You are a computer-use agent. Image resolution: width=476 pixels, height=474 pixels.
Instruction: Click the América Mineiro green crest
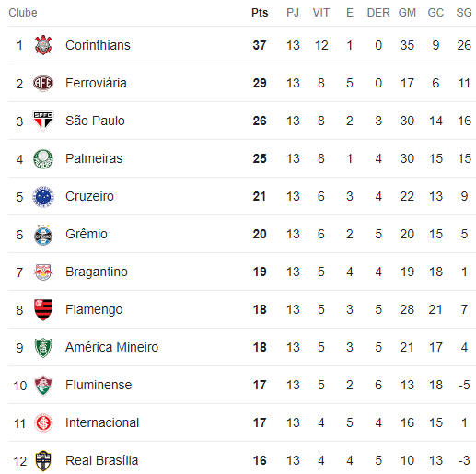[x=43, y=348]
